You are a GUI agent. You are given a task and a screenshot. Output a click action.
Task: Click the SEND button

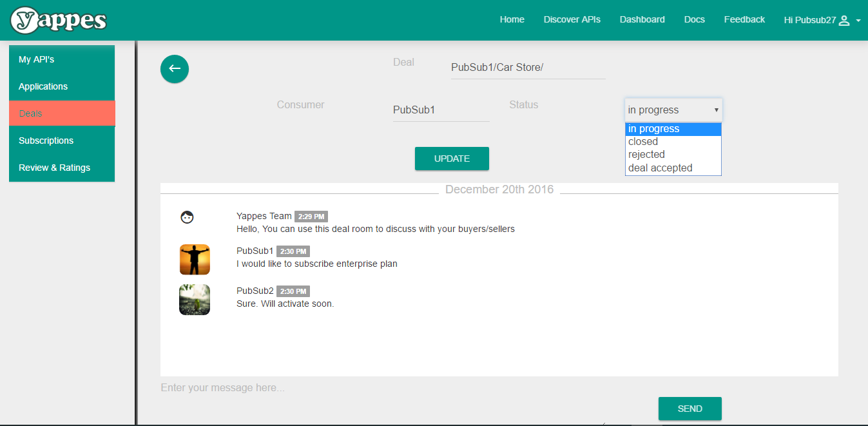coord(690,409)
